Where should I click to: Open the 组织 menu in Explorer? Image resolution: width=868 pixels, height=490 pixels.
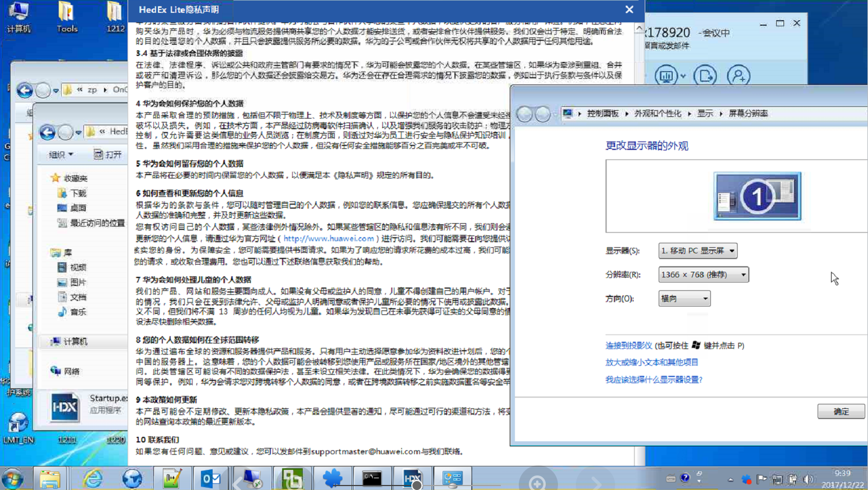61,154
